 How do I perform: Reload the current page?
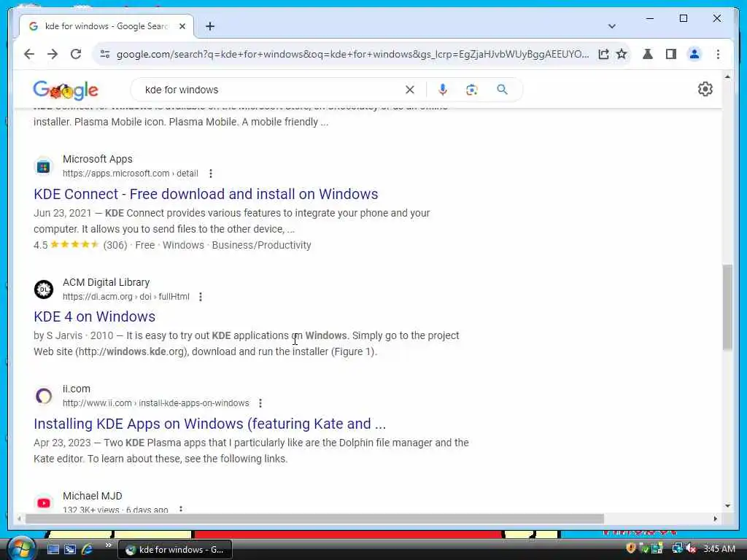click(76, 54)
